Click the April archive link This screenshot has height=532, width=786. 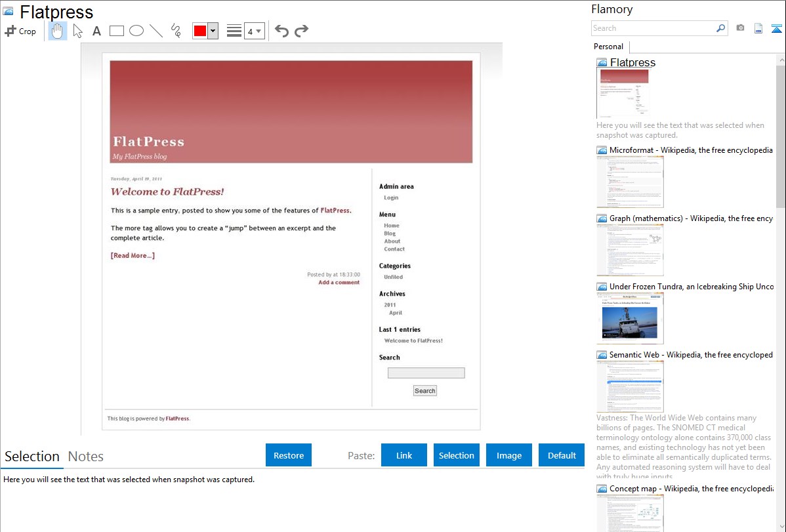tap(396, 312)
